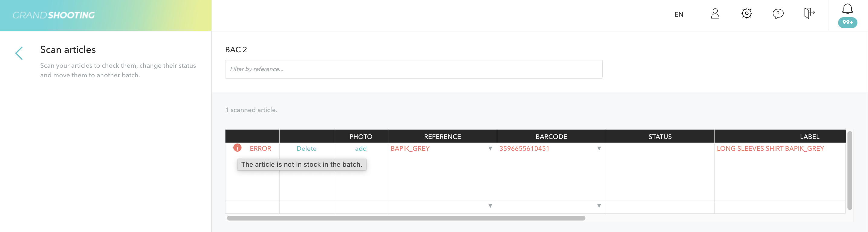Image resolution: width=868 pixels, height=232 pixels.
Task: Click the Grand Shooting logo
Action: 53,15
